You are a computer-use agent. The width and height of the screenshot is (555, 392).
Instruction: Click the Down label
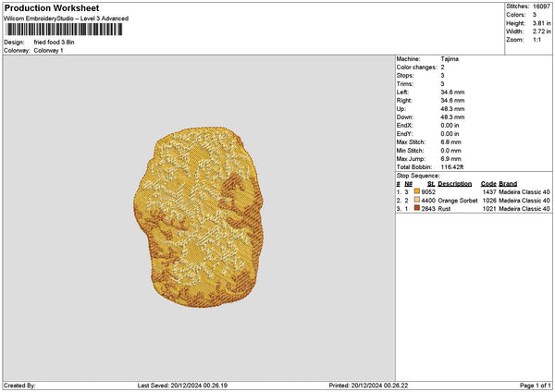(404, 117)
